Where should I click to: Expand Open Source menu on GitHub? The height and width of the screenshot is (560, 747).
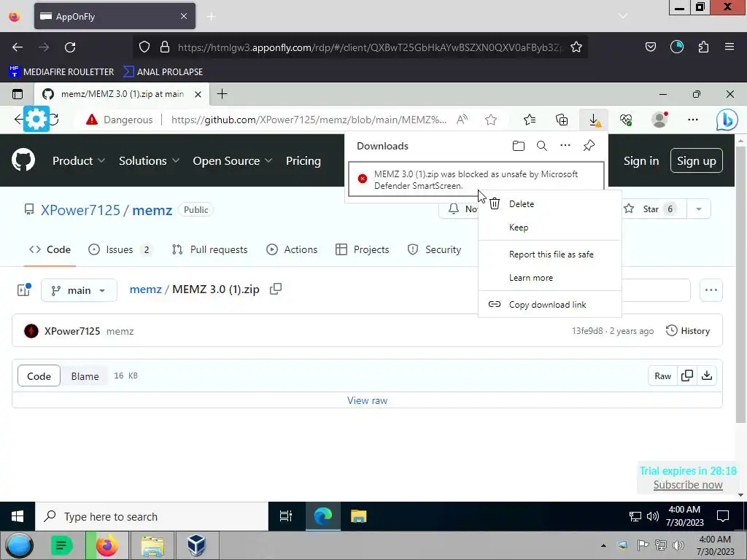point(233,161)
